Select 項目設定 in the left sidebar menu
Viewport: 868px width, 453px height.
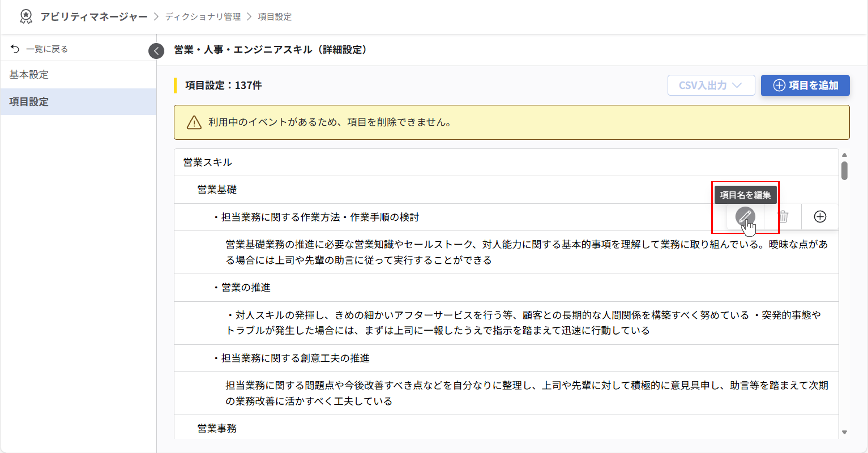29,102
